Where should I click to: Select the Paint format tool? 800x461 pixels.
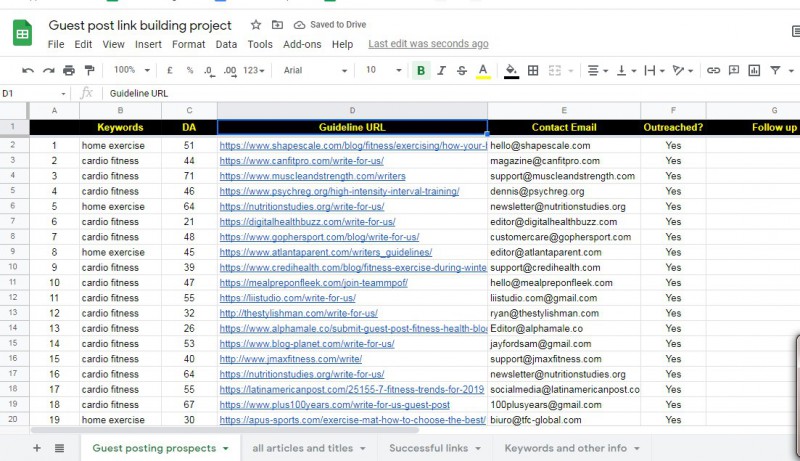tap(89, 70)
